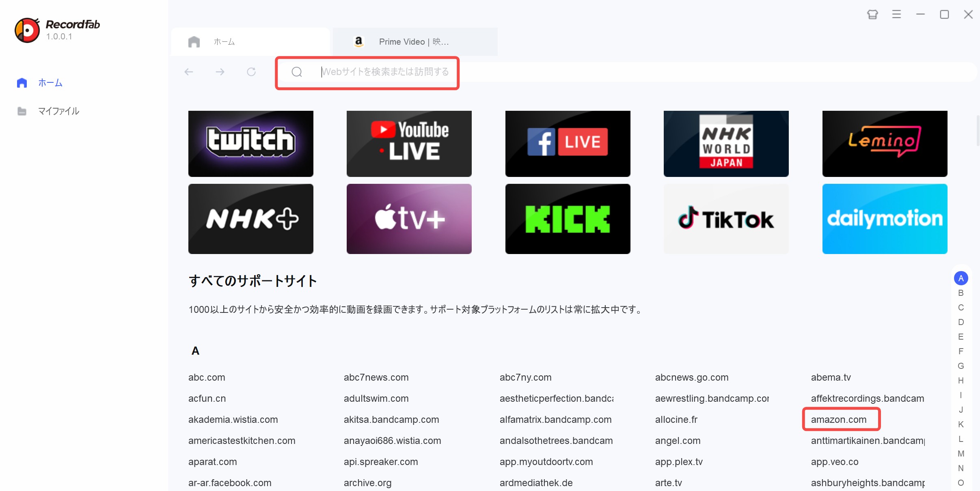Open the abc7news.com link

click(x=376, y=377)
